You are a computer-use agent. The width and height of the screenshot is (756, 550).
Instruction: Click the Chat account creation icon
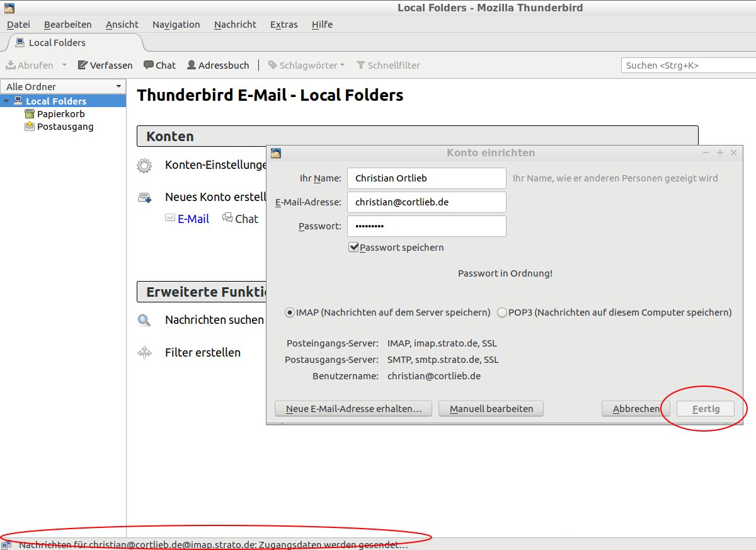[x=227, y=218]
